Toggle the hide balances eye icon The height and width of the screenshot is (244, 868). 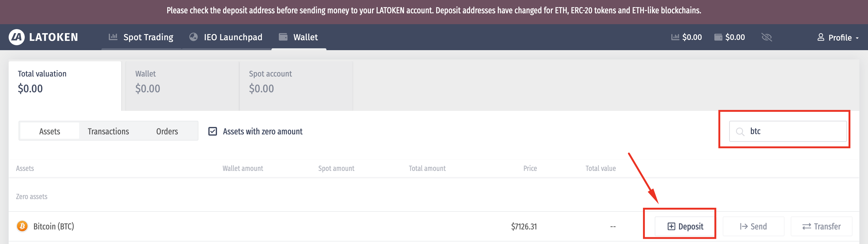(767, 37)
